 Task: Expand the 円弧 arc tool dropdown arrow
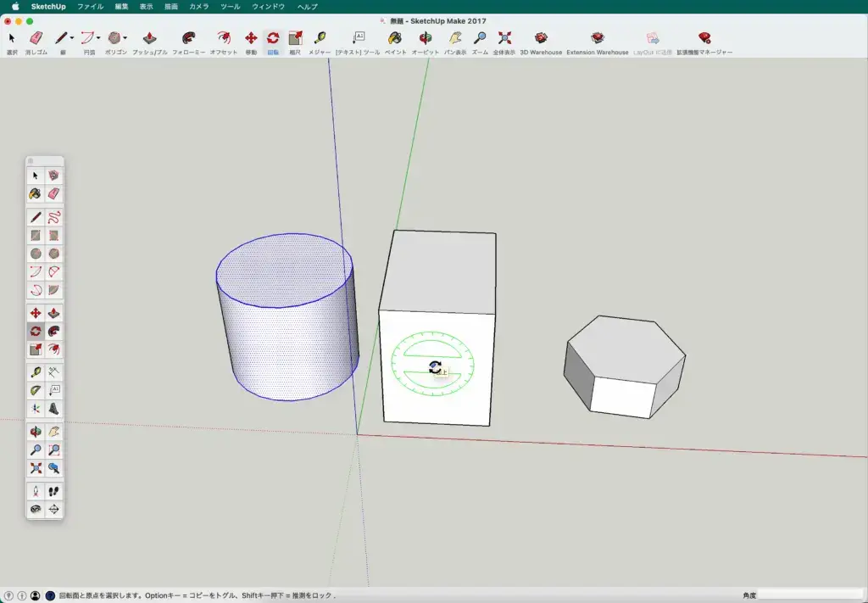point(98,38)
